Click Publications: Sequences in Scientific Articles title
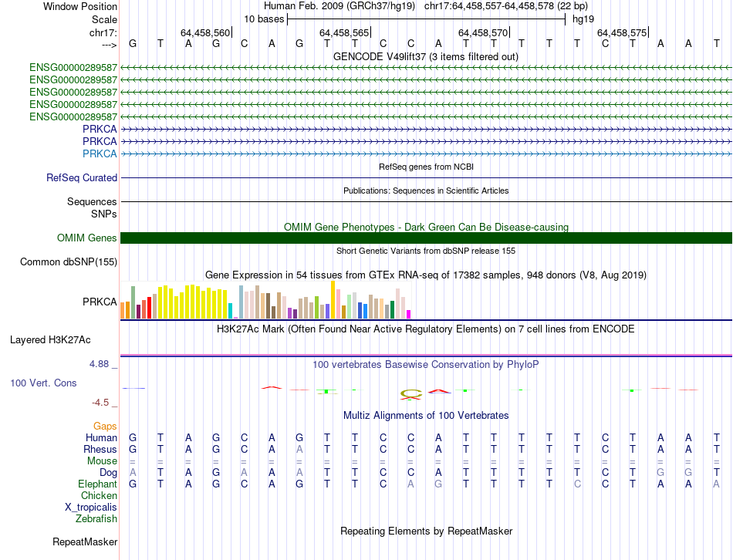This screenshot has width=733, height=560. click(426, 191)
